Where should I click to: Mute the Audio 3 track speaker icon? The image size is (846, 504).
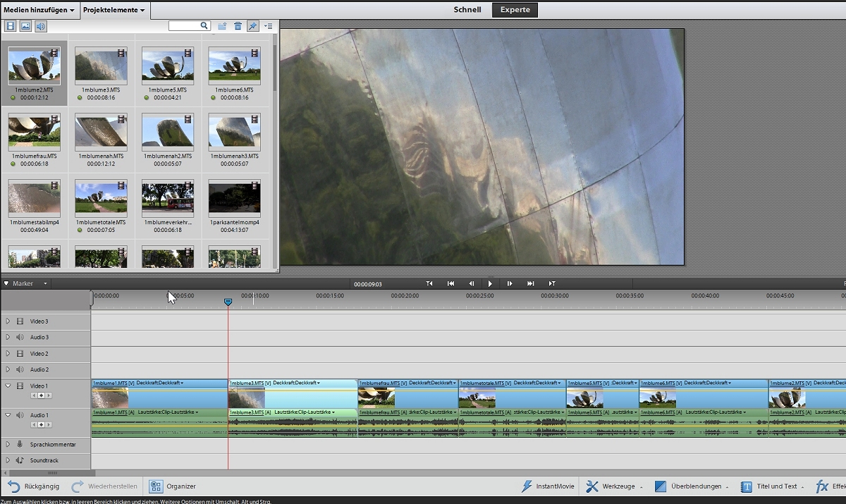tap(20, 338)
